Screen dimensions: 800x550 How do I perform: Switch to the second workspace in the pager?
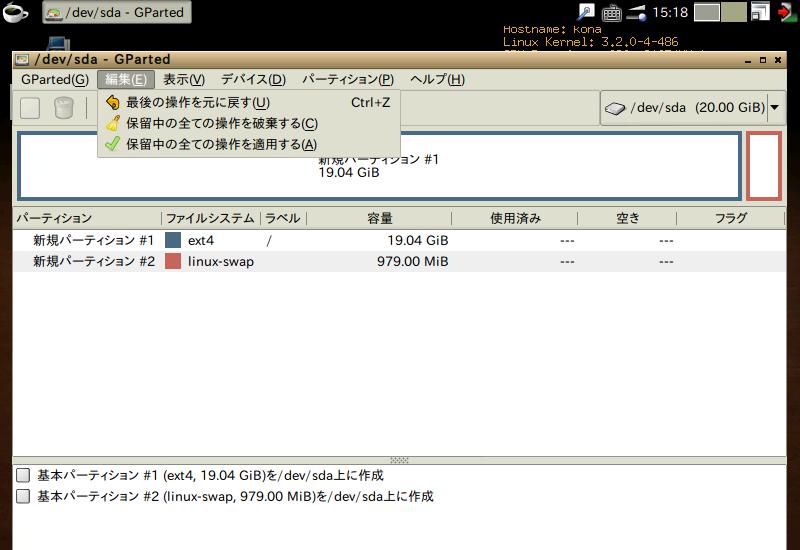coord(734,12)
